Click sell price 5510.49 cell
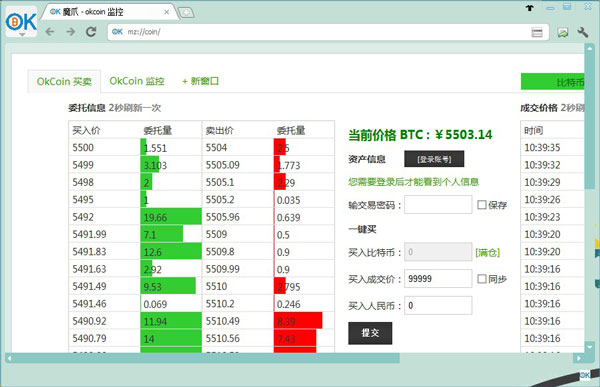Image resolution: width=600 pixels, height=387 pixels. pos(238,321)
